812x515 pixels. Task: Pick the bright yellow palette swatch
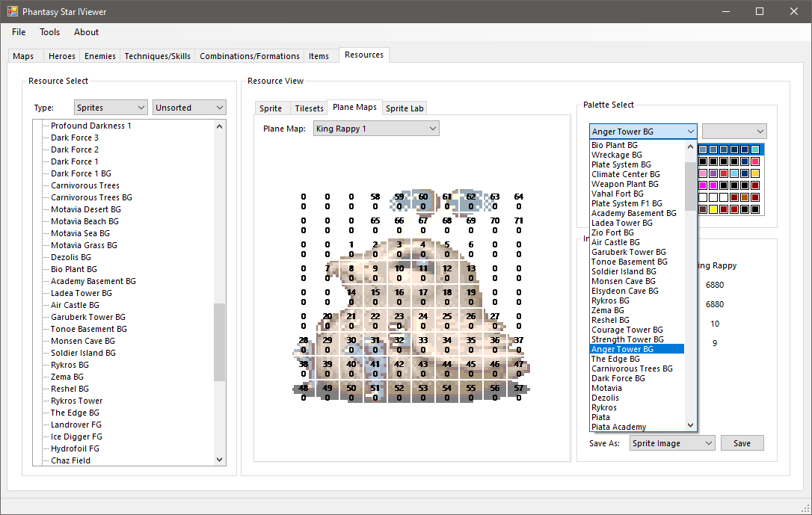click(x=713, y=209)
